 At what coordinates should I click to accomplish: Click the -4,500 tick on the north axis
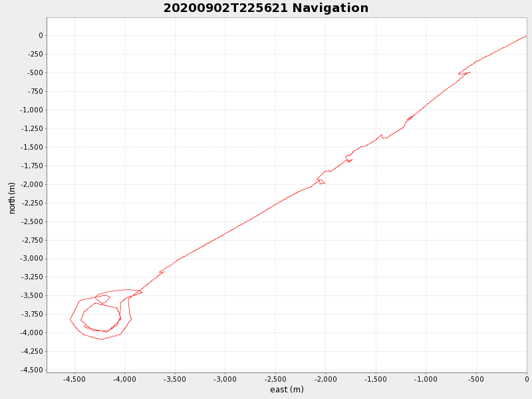tap(31, 370)
